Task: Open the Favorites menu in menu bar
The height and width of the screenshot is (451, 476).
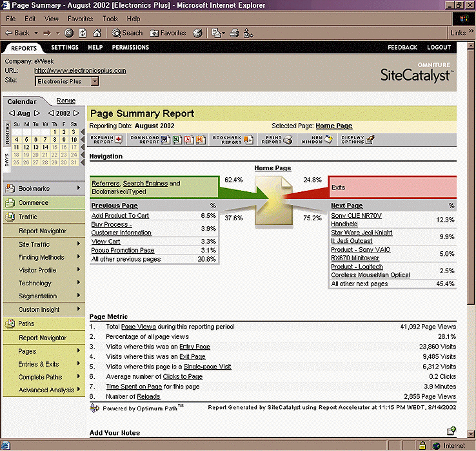Action: click(80, 19)
